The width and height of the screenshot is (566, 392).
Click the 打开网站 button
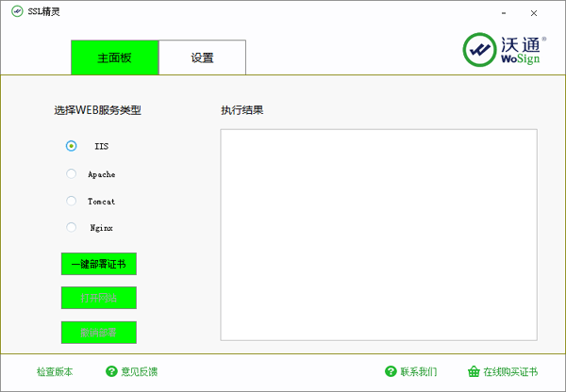pyautogui.click(x=99, y=298)
